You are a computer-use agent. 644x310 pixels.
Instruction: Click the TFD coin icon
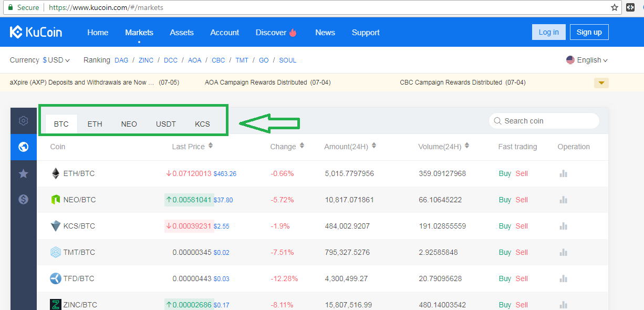click(x=55, y=278)
